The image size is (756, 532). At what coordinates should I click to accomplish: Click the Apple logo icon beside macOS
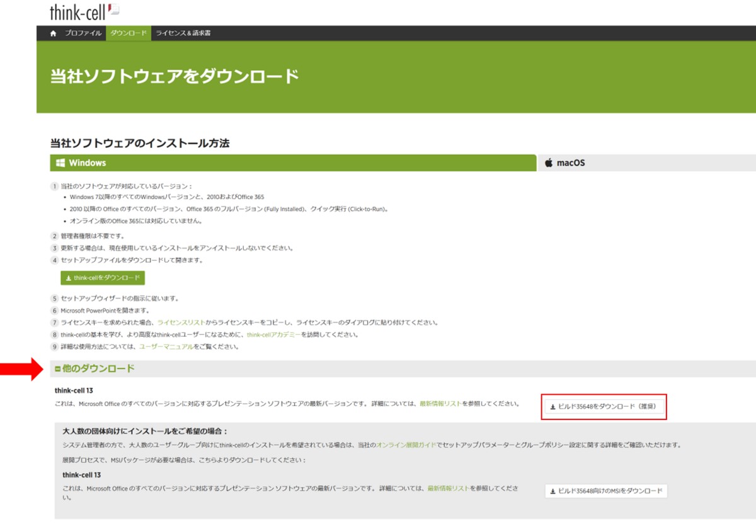(549, 163)
